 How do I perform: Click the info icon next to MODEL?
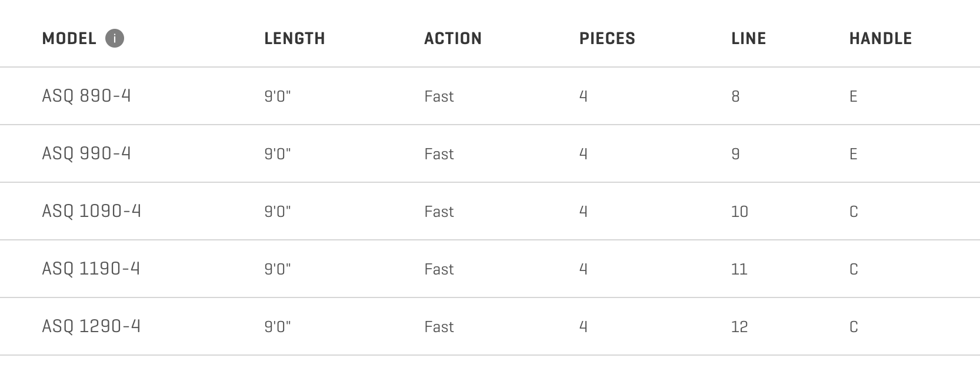tap(115, 39)
